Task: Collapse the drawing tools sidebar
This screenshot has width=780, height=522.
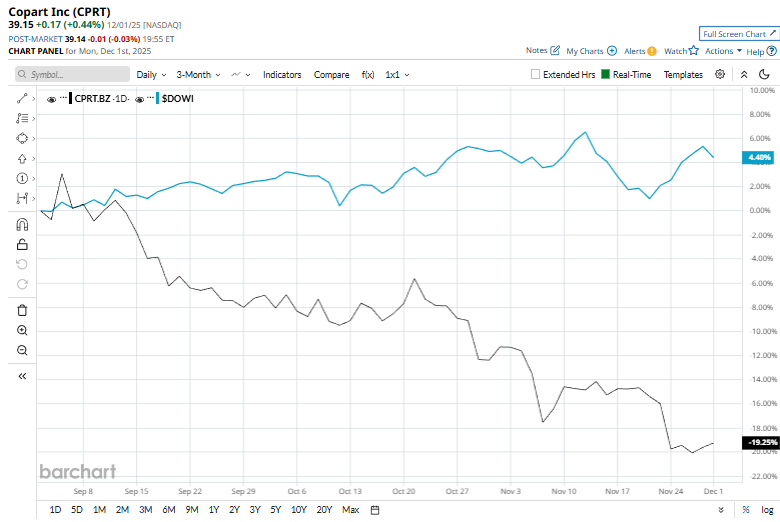Action: coord(22,376)
